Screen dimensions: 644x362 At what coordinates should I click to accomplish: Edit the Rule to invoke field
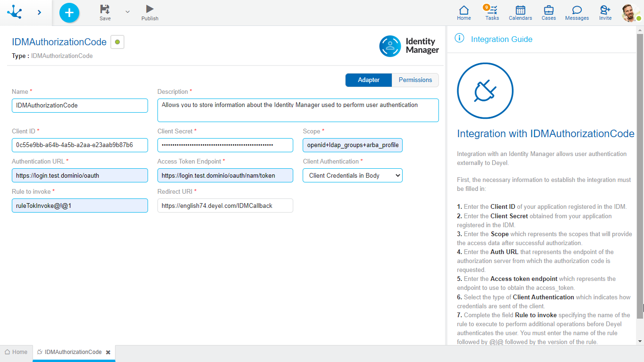tap(80, 206)
